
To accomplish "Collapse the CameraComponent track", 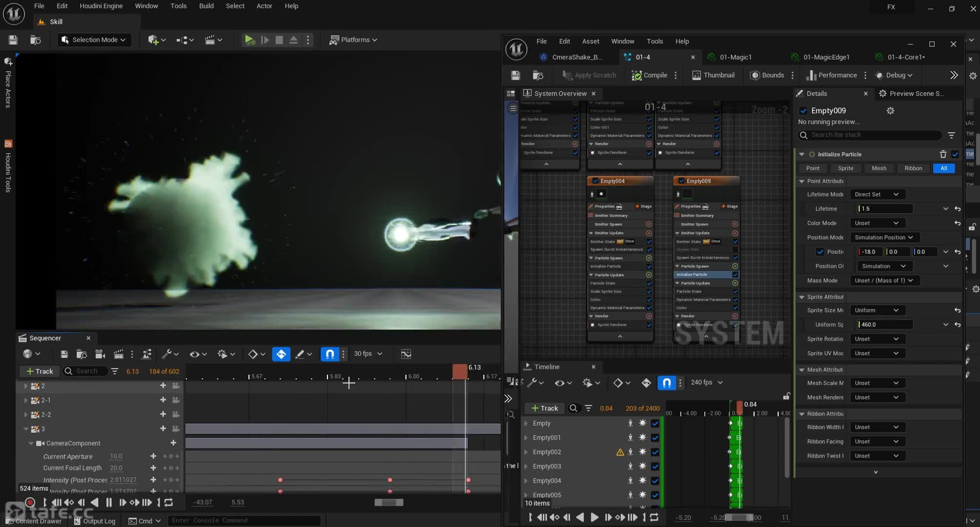I will pyautogui.click(x=31, y=443).
